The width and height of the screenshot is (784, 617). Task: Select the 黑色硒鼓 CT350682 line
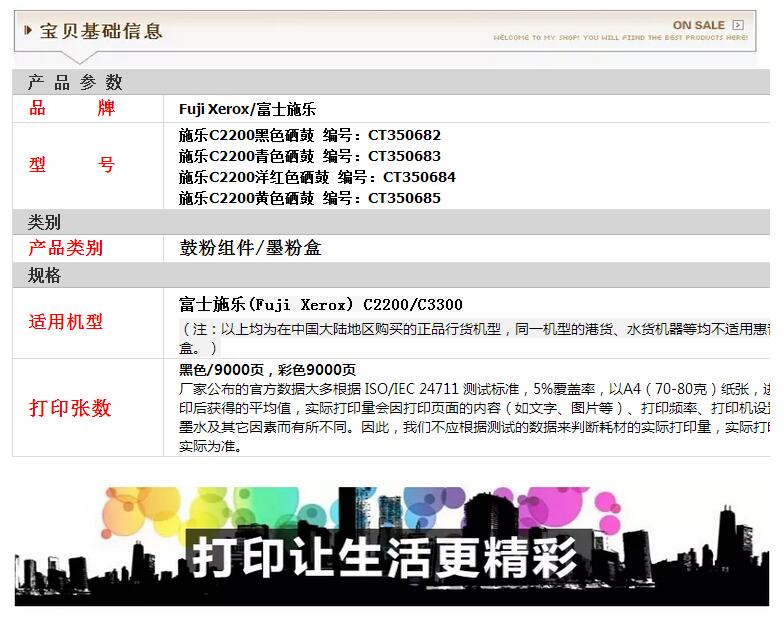pyautogui.click(x=310, y=135)
